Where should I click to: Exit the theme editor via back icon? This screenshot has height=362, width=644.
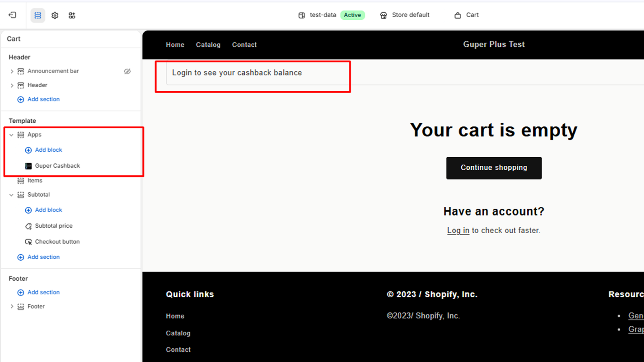(x=12, y=15)
